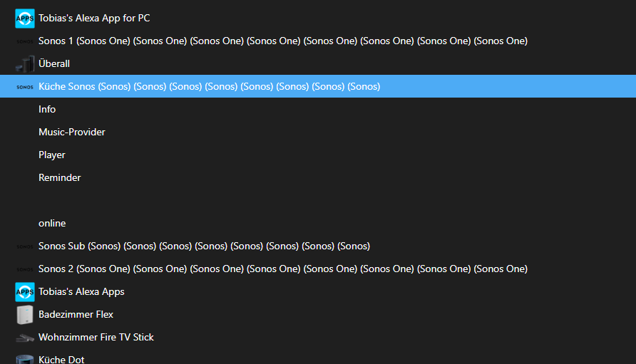This screenshot has height=364, width=636.
Task: Select the Player entry
Action: 52,155
